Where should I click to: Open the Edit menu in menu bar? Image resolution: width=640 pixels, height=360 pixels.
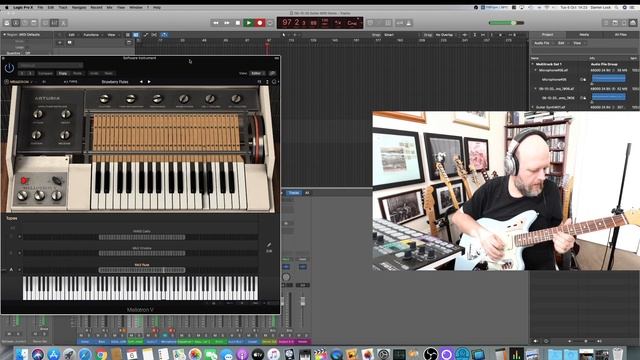[51, 7]
